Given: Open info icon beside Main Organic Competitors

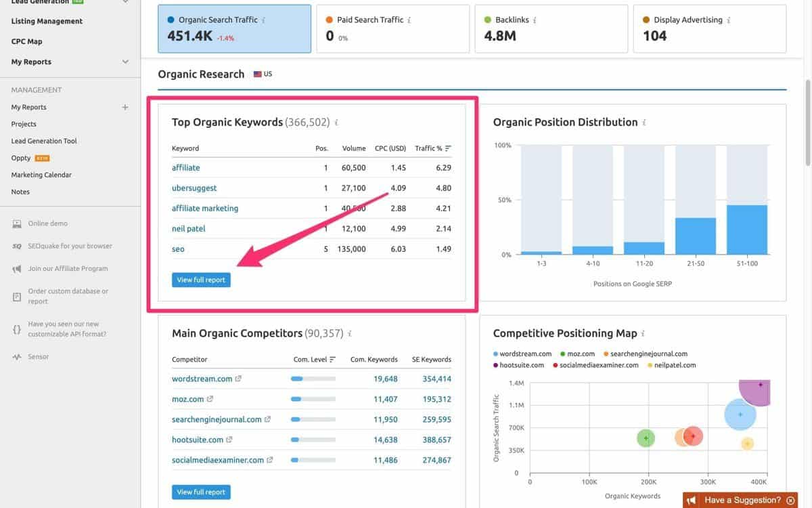Looking at the screenshot, I should (350, 334).
